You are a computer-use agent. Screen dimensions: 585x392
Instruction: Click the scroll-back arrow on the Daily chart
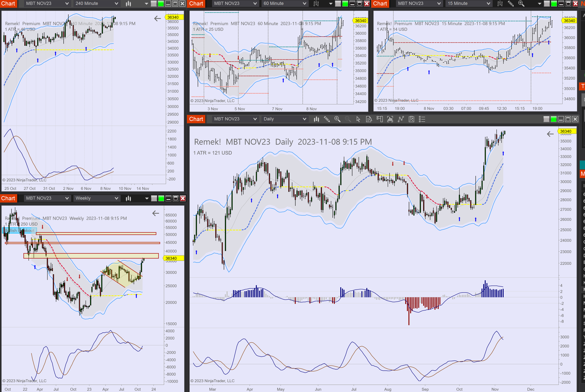click(550, 134)
